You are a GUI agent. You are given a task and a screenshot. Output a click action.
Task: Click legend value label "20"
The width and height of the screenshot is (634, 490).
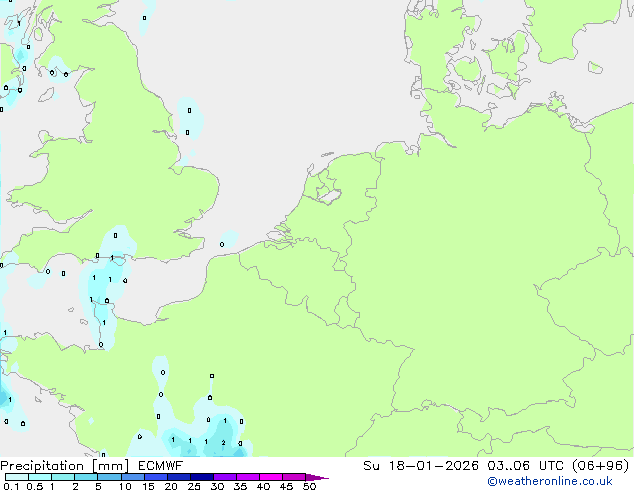pos(171,486)
